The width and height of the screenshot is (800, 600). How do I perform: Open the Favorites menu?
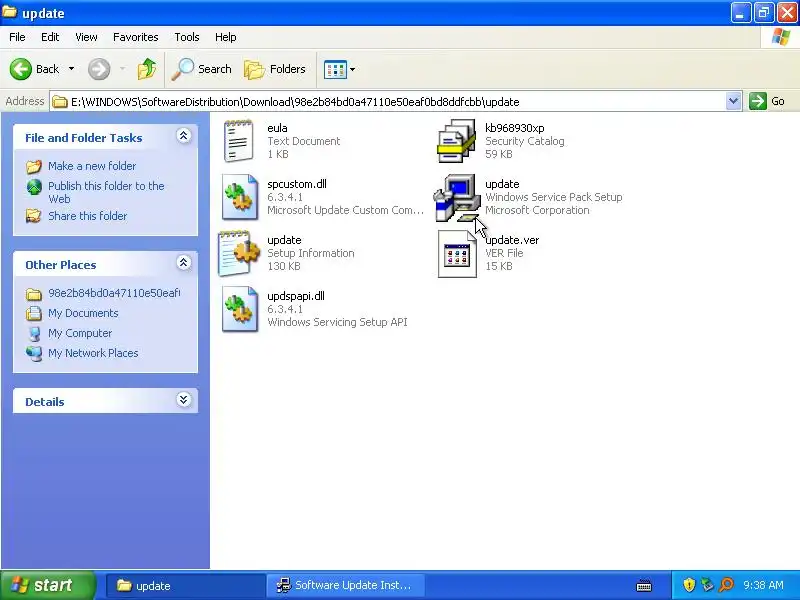click(136, 37)
